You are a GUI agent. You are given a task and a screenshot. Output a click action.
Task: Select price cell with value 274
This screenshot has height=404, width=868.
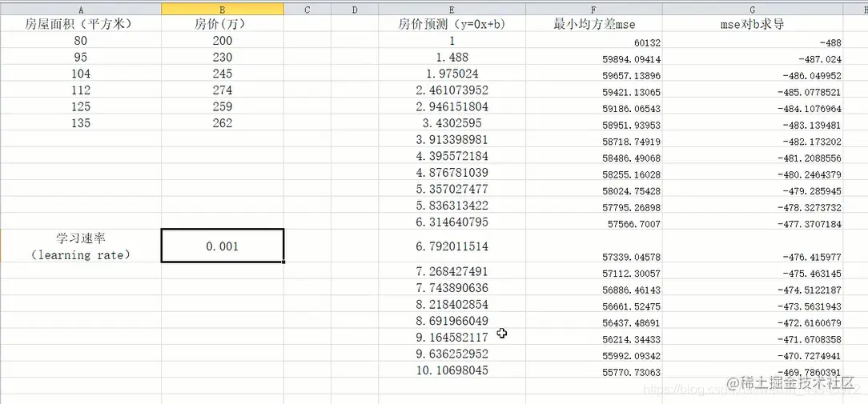(x=223, y=90)
